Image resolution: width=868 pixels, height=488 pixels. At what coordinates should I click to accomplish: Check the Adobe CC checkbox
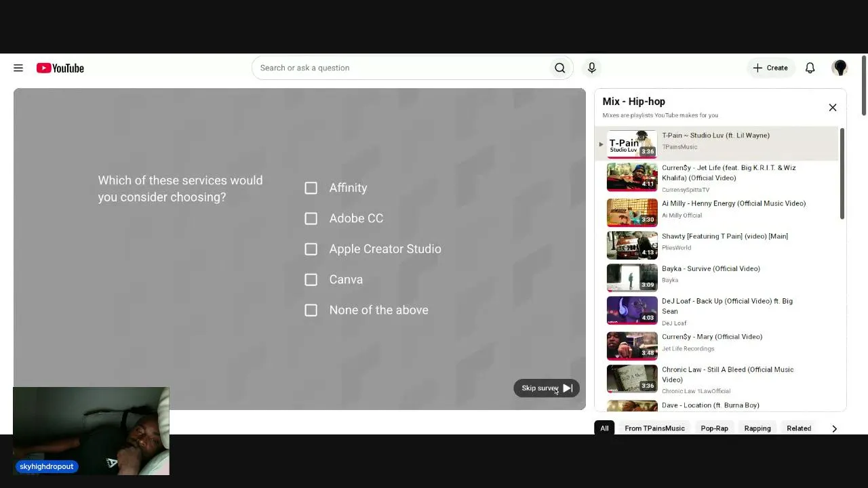click(311, 218)
